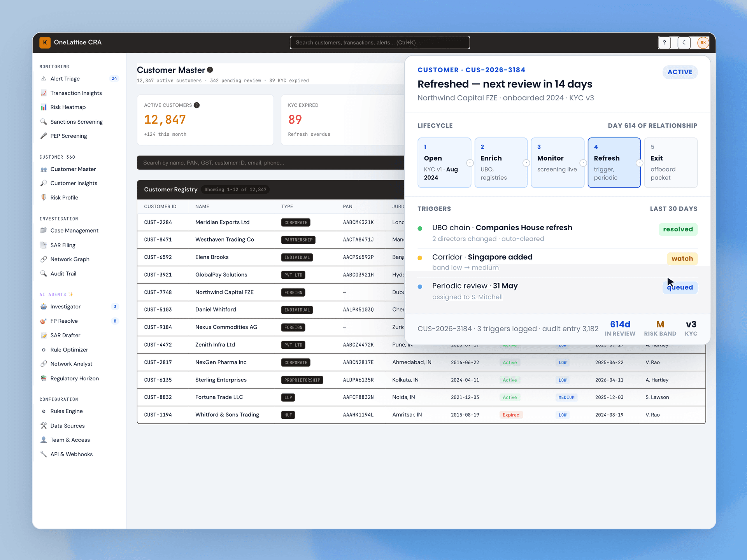Screen dimensions: 747x560
Task: Click the CUSTOMER ID column header
Action: (x=160, y=206)
